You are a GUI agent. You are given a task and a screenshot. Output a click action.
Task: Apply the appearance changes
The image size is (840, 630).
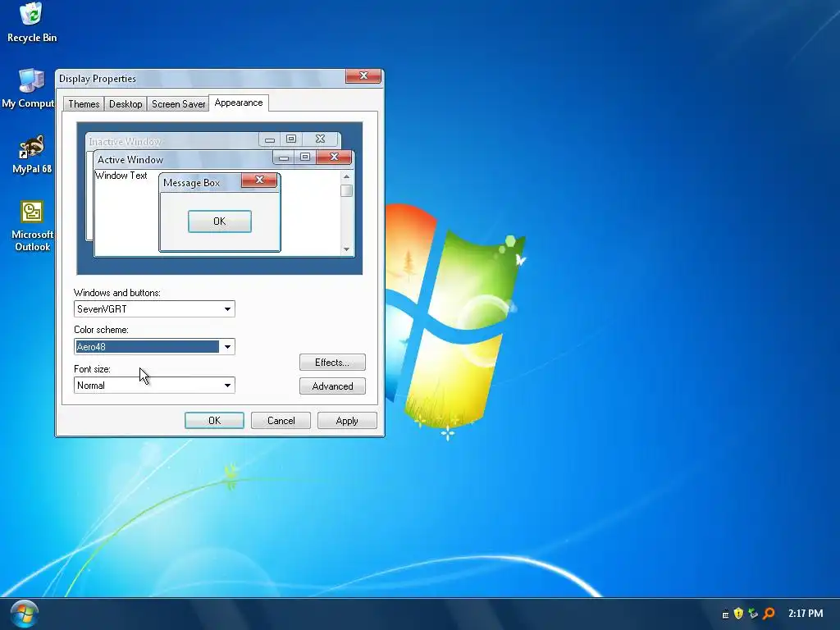(x=347, y=421)
